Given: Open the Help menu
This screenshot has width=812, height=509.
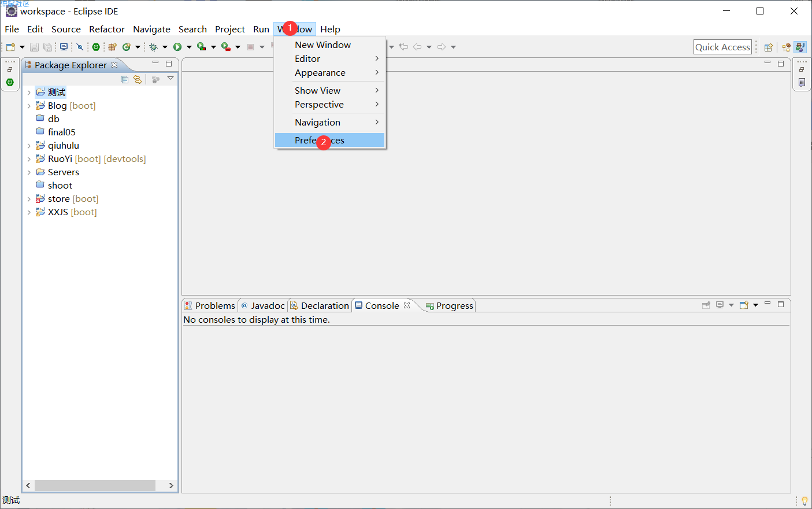Looking at the screenshot, I should point(330,29).
